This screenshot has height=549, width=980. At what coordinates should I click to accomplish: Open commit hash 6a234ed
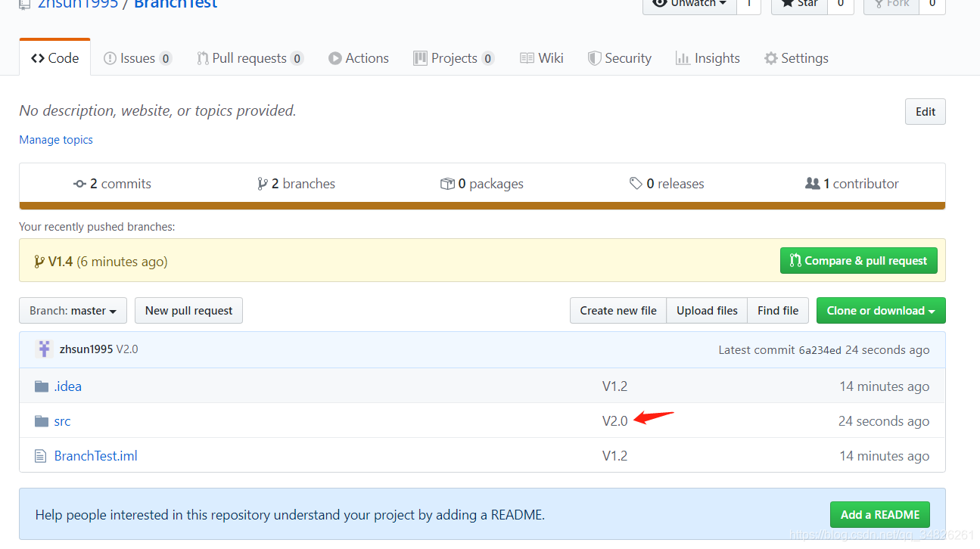click(820, 350)
